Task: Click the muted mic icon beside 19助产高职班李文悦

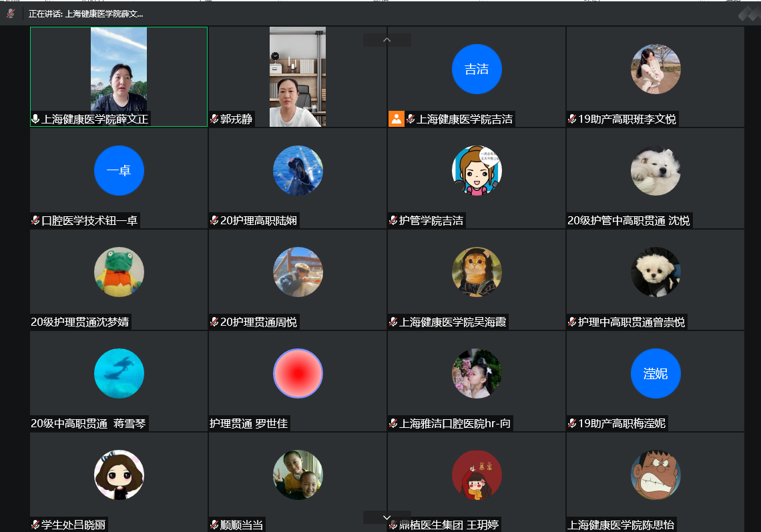Action: tap(572, 119)
